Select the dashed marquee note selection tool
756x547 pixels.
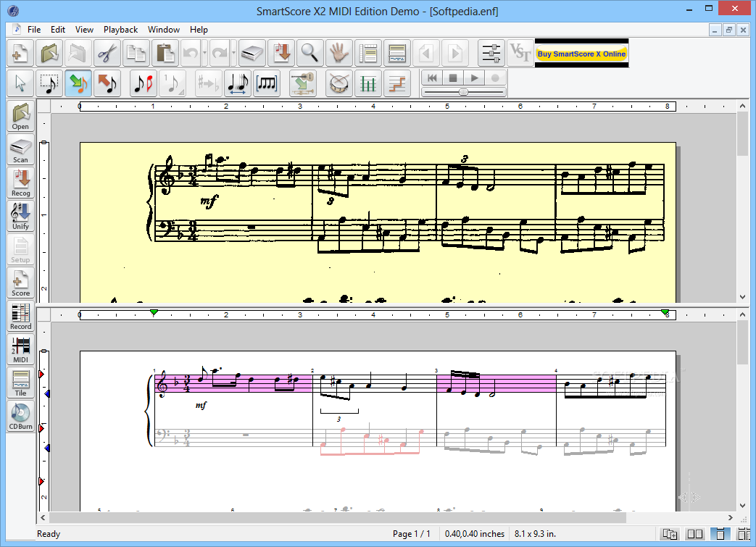[x=49, y=83]
